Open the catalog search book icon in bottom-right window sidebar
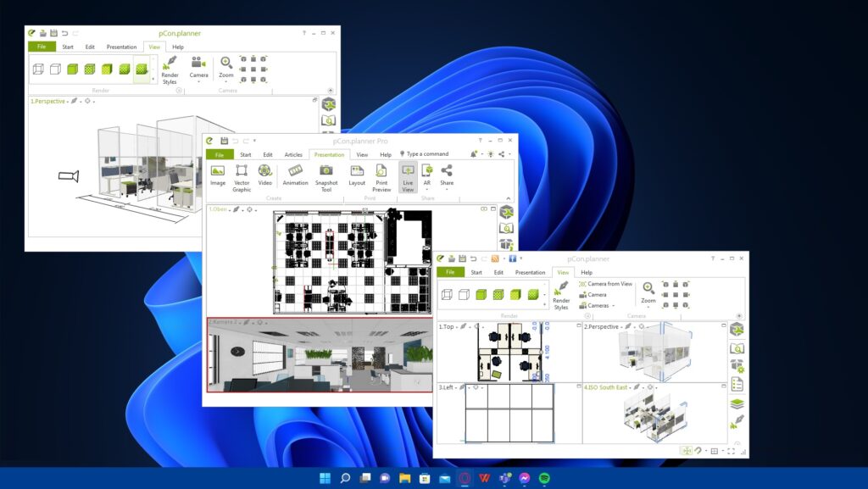868x489 pixels. [x=737, y=348]
